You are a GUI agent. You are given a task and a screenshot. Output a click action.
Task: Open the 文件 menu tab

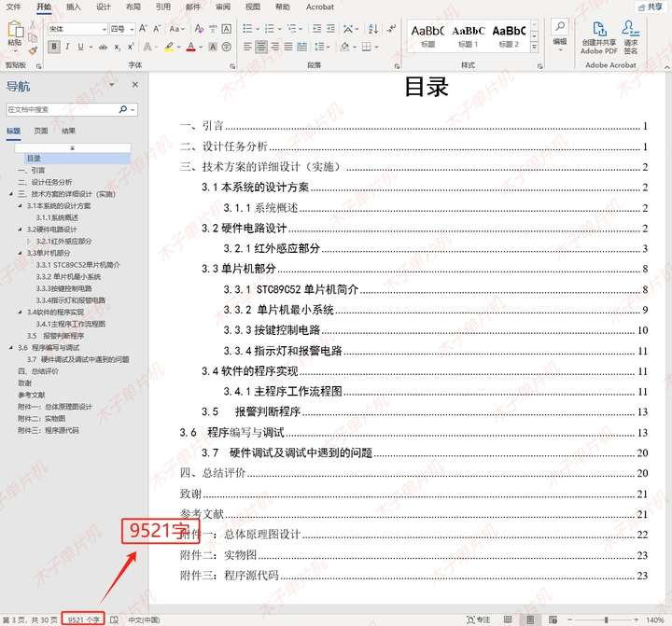pyautogui.click(x=13, y=7)
